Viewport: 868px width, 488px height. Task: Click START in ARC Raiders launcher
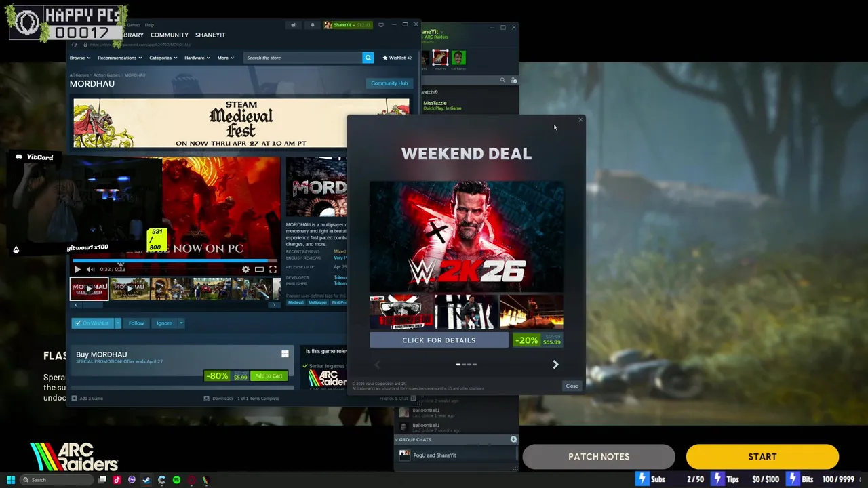[x=762, y=457]
